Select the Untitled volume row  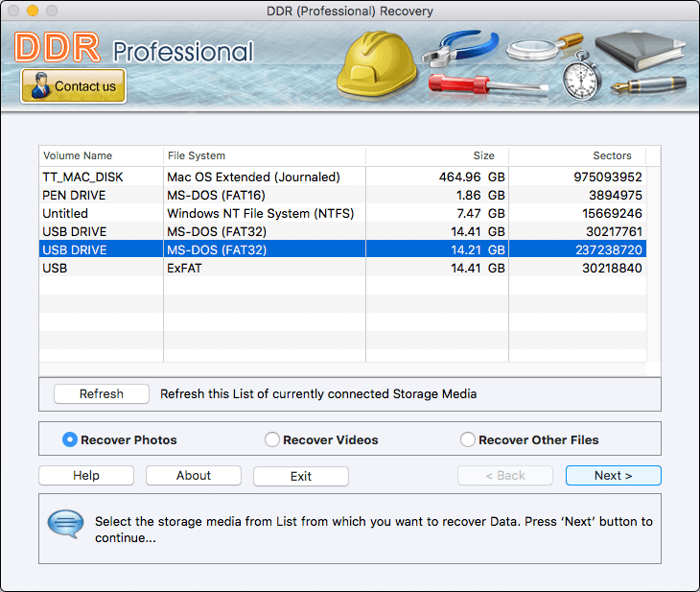(342, 214)
